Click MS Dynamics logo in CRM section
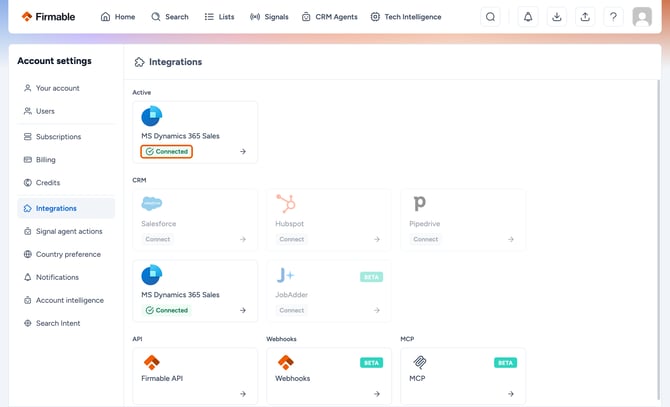 point(152,275)
